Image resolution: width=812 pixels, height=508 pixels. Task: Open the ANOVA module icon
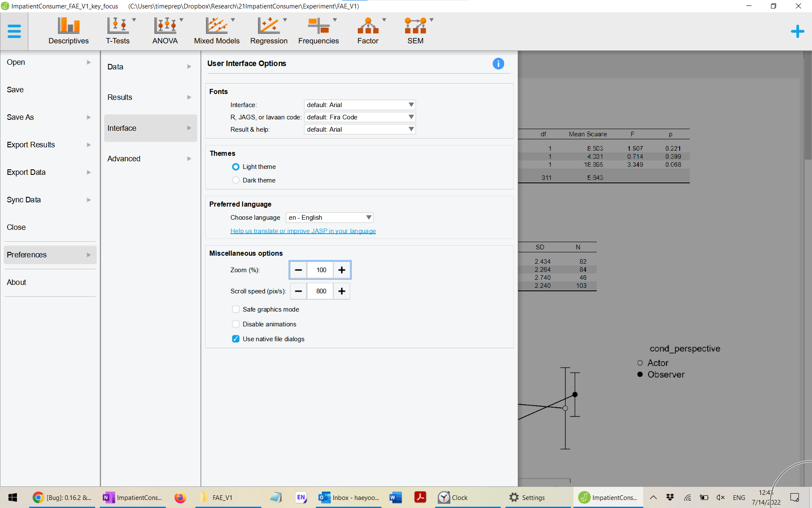pyautogui.click(x=165, y=31)
